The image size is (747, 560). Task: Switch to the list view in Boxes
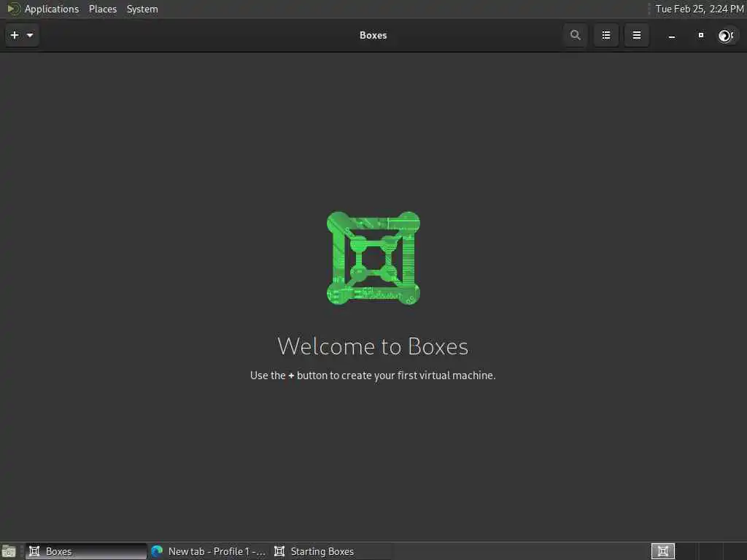click(606, 35)
